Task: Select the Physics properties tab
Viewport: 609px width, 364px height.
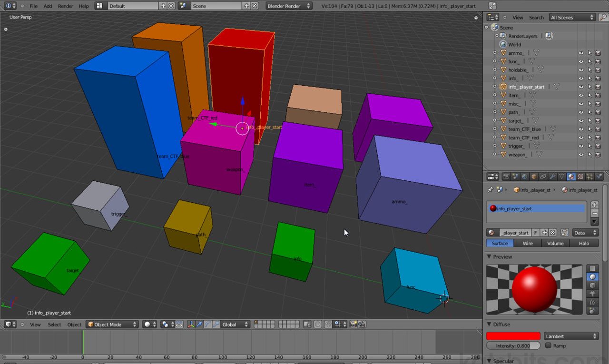Action: pos(598,177)
